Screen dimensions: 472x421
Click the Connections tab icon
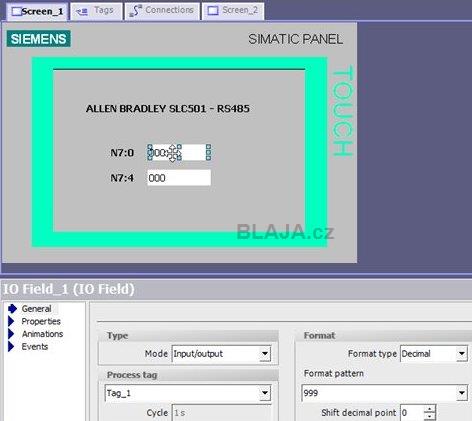tap(135, 11)
